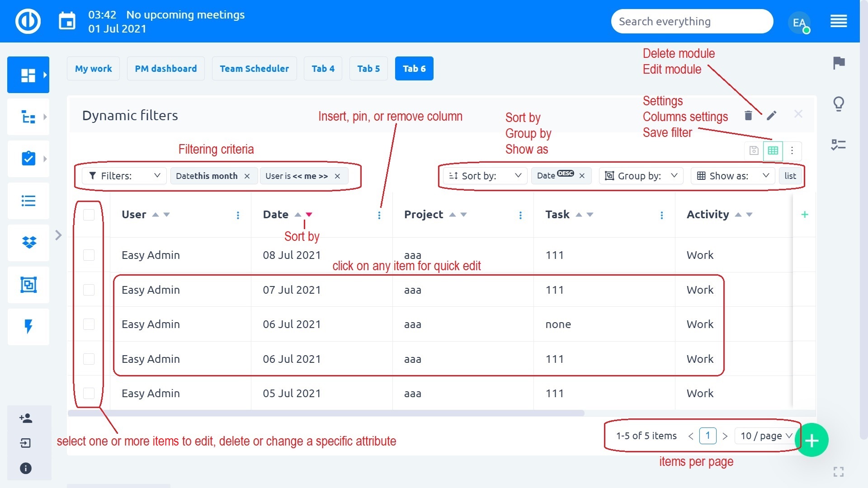The width and height of the screenshot is (868, 488).
Task: Check the 05 Jul 2021 row checkbox
Action: 89,394
